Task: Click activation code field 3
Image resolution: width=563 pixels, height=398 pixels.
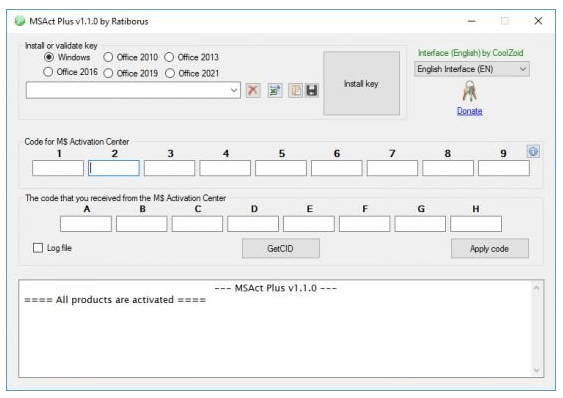Action: (169, 168)
